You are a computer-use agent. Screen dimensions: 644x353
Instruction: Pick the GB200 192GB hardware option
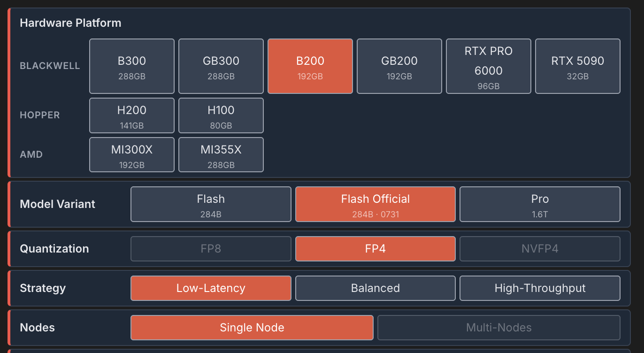[399, 66]
